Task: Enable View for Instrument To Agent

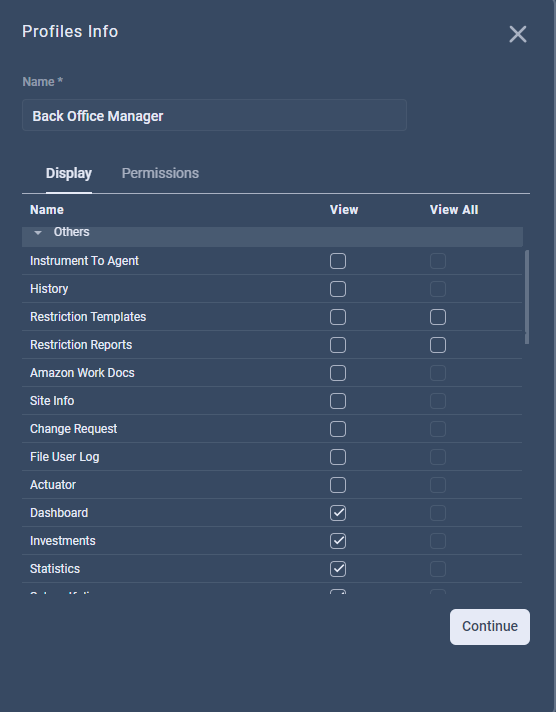Action: tap(338, 261)
